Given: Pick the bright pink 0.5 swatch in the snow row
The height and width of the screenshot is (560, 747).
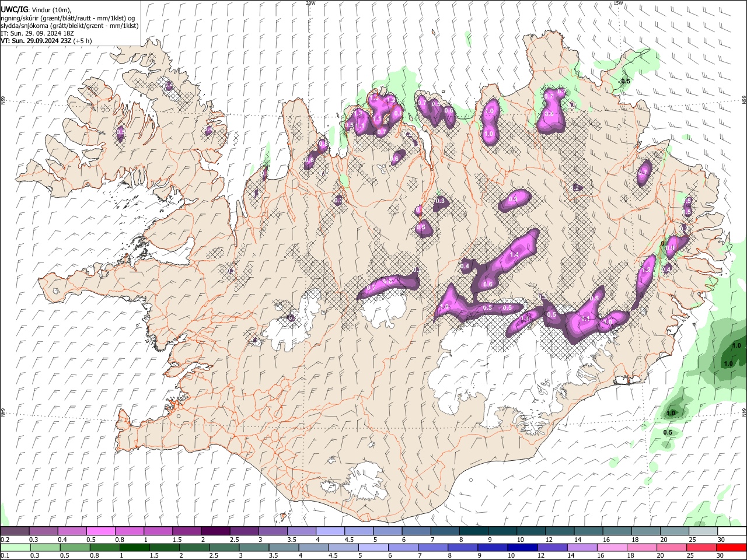Looking at the screenshot, I should click(x=100, y=531).
